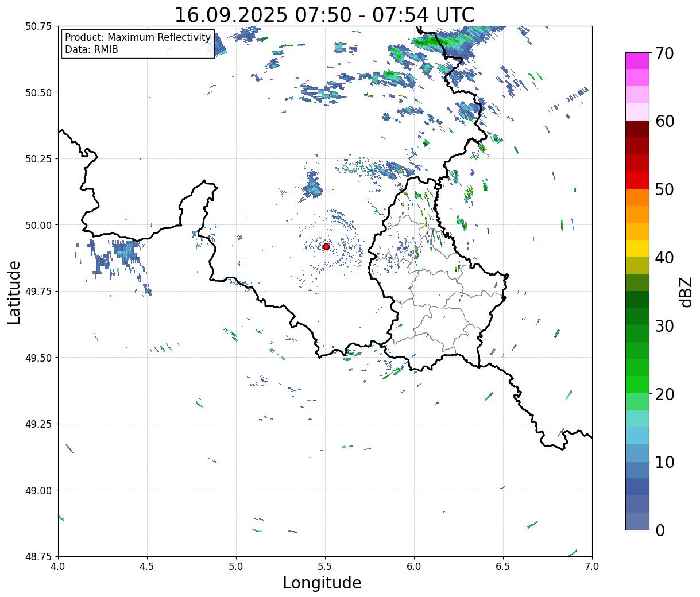Click the red radar location marker dot
The image size is (700, 597).
coord(326,246)
